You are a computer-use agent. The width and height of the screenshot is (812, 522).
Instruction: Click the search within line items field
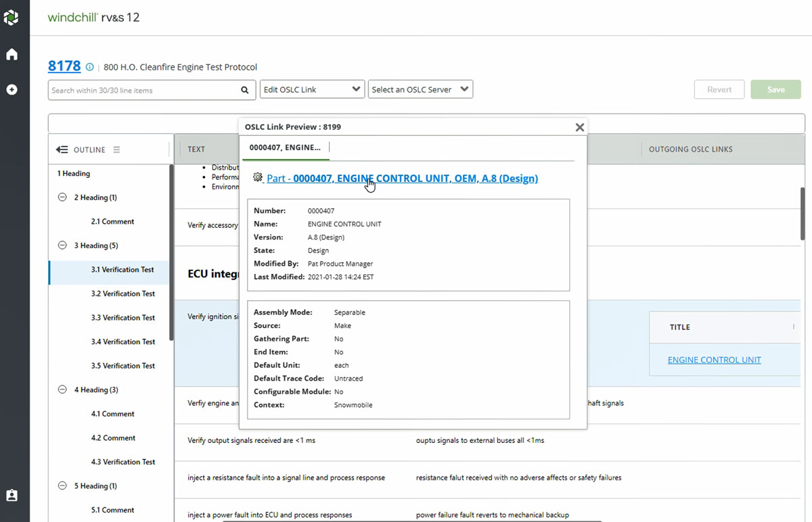(x=143, y=90)
